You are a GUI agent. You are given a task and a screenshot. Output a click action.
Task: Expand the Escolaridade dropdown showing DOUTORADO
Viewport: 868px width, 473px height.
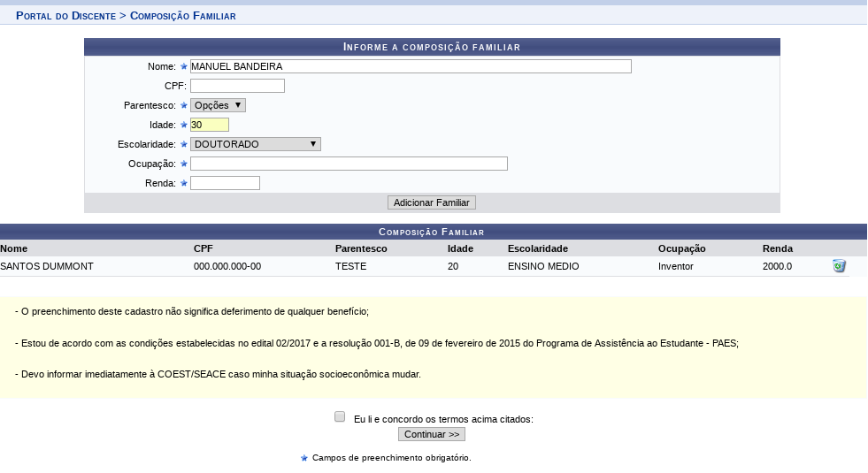255,144
